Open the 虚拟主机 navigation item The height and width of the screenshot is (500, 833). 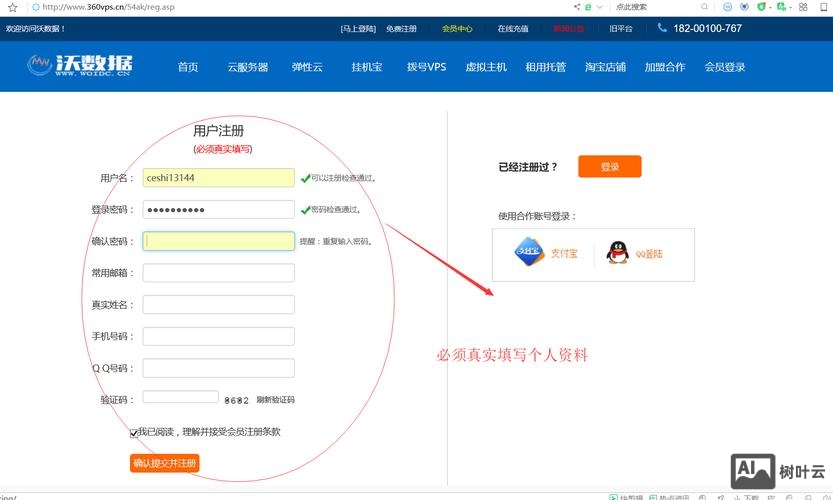point(486,67)
